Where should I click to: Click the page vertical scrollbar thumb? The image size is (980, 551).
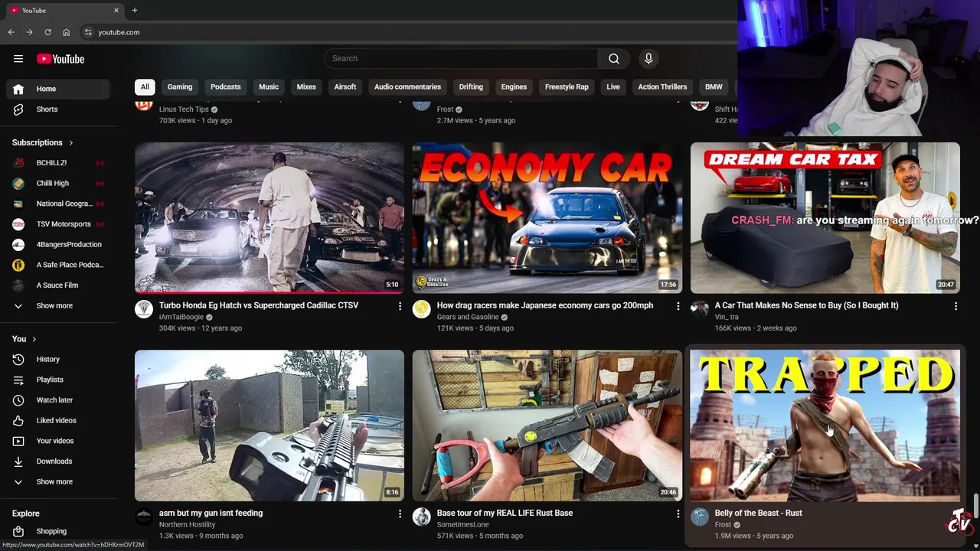pyautogui.click(x=976, y=506)
